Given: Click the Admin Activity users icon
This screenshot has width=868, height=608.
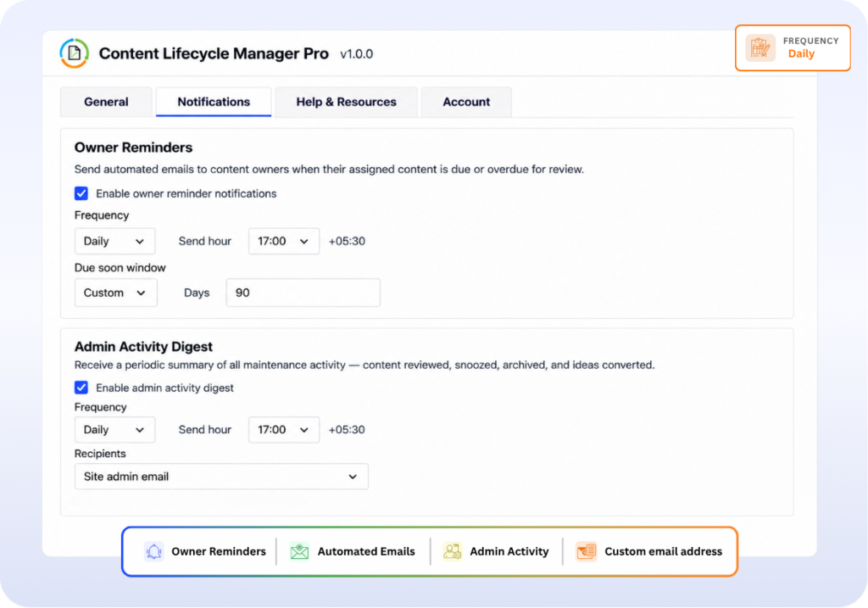Looking at the screenshot, I should coord(453,551).
